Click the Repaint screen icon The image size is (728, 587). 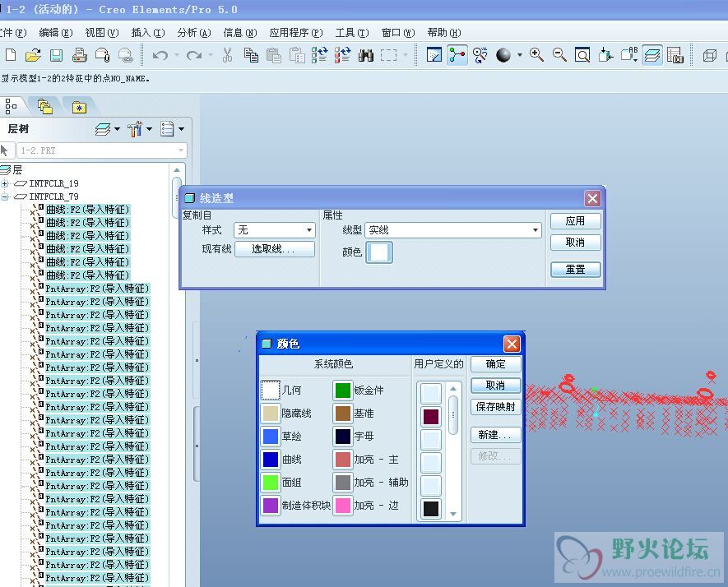[x=434, y=55]
